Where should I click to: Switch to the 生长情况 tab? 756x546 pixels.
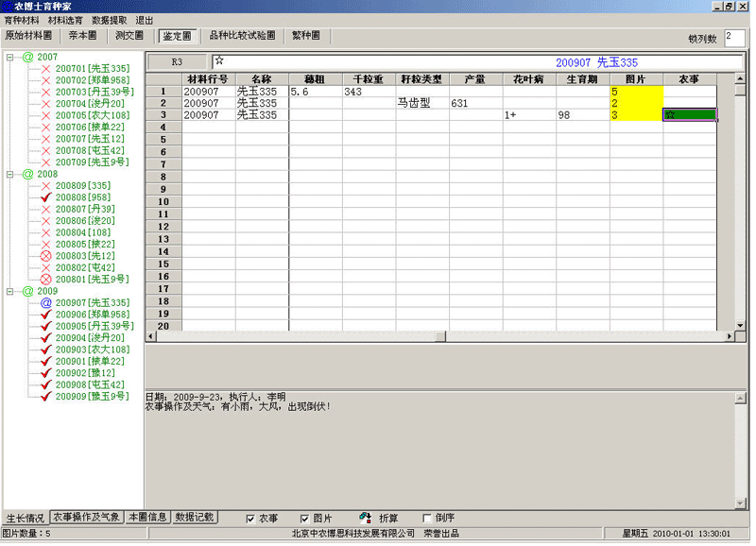[x=26, y=518]
